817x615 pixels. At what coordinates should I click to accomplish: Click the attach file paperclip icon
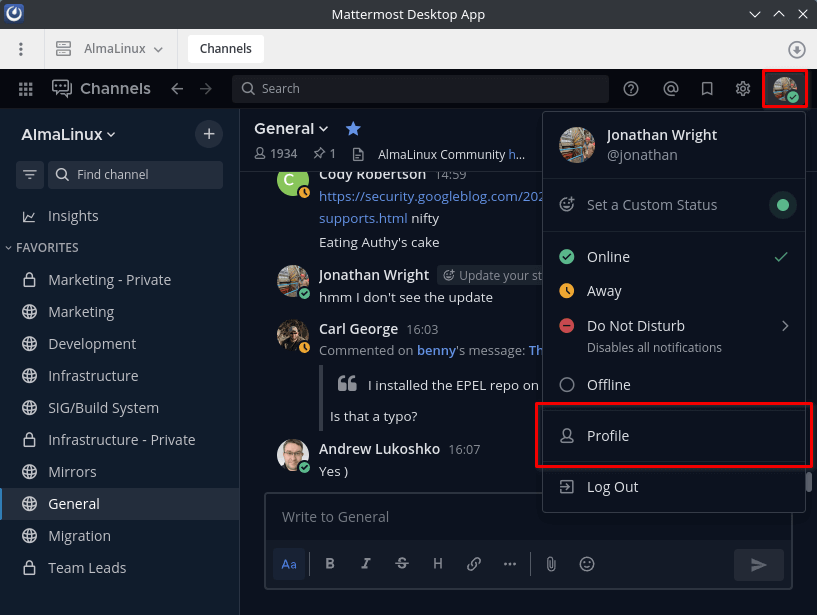[x=550, y=564]
